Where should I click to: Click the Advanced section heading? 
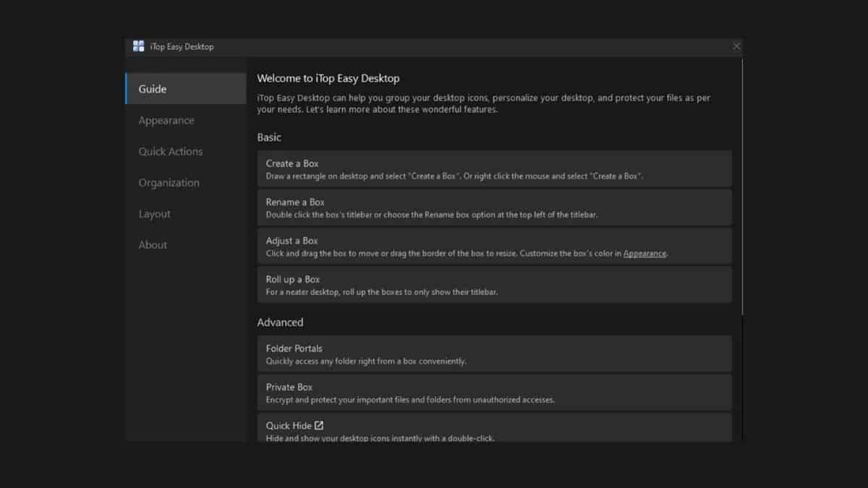tap(280, 322)
